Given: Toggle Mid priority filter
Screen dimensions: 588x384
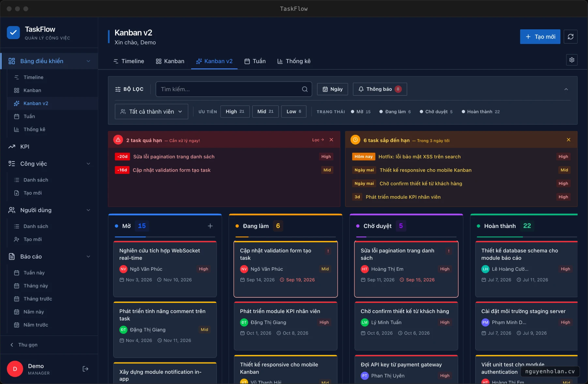Looking at the screenshot, I should coord(265,111).
